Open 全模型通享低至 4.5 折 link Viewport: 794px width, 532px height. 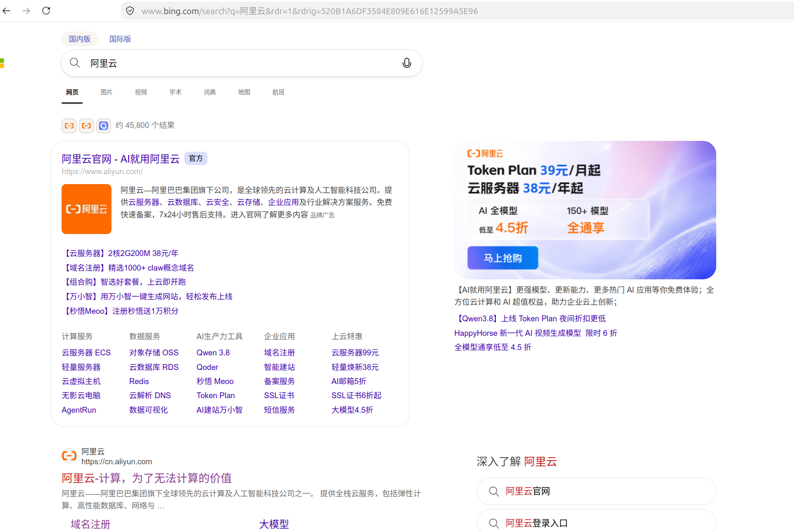point(493,347)
